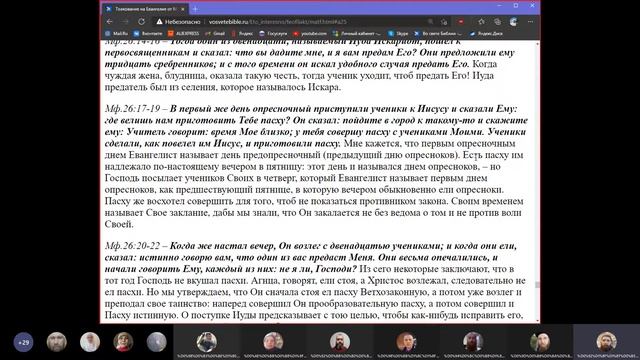640x360 pixels.
Task: Open the Gmail bookmark
Action: (x=215, y=33)
